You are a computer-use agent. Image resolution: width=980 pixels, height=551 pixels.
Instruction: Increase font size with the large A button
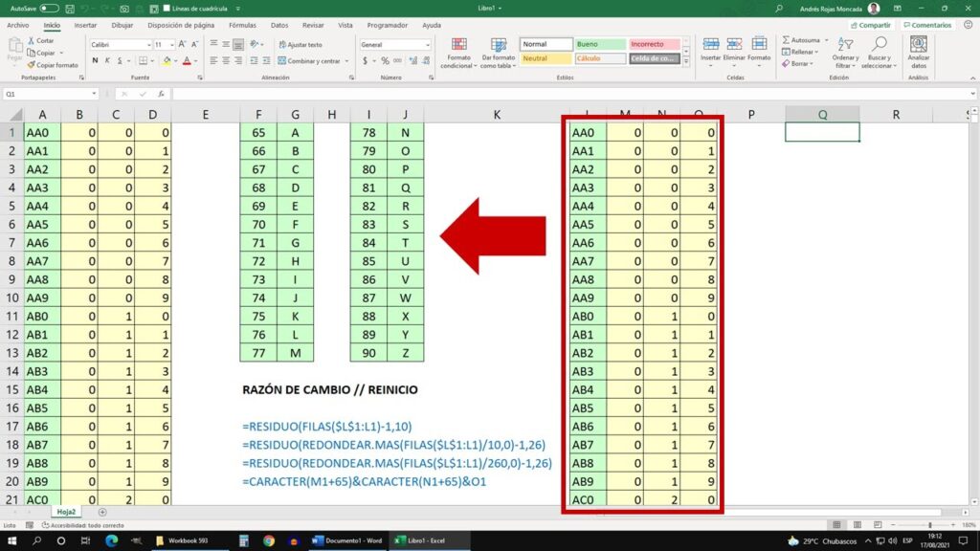pos(182,44)
